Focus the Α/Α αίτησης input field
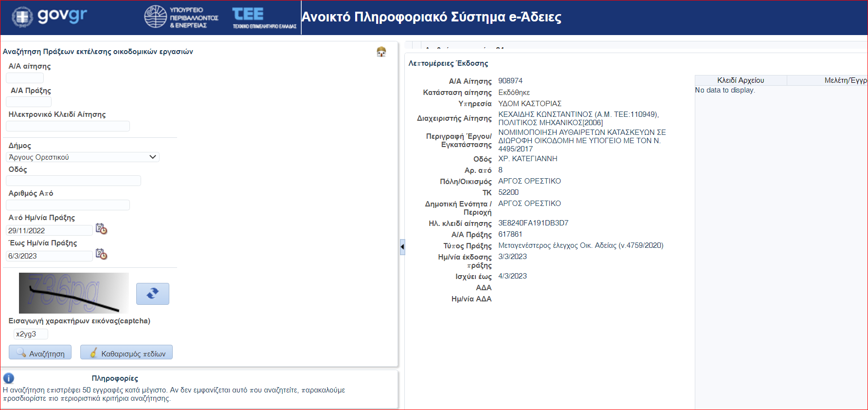The height and width of the screenshot is (410, 868). (x=25, y=78)
